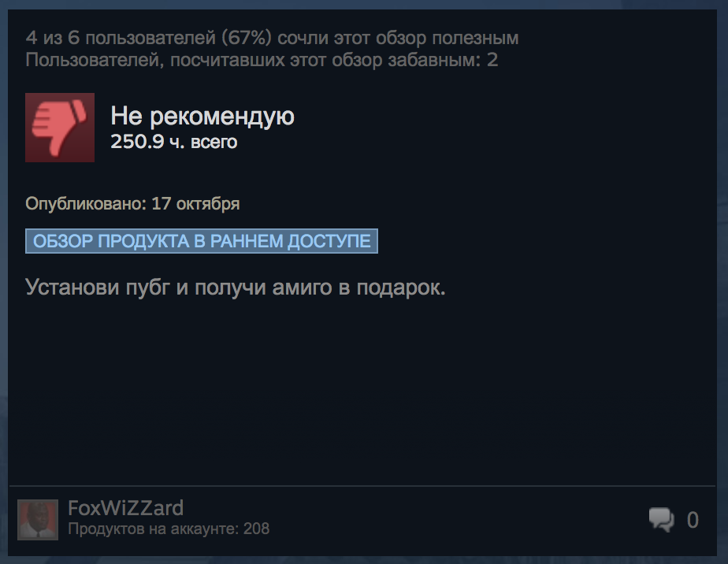Select the '250.9 ч. всего' playtime text
The width and height of the screenshot is (728, 564).
[173, 142]
